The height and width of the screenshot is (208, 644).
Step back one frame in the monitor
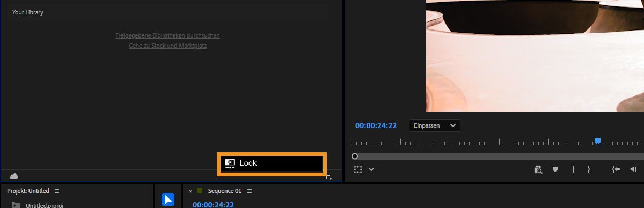(x=633, y=169)
